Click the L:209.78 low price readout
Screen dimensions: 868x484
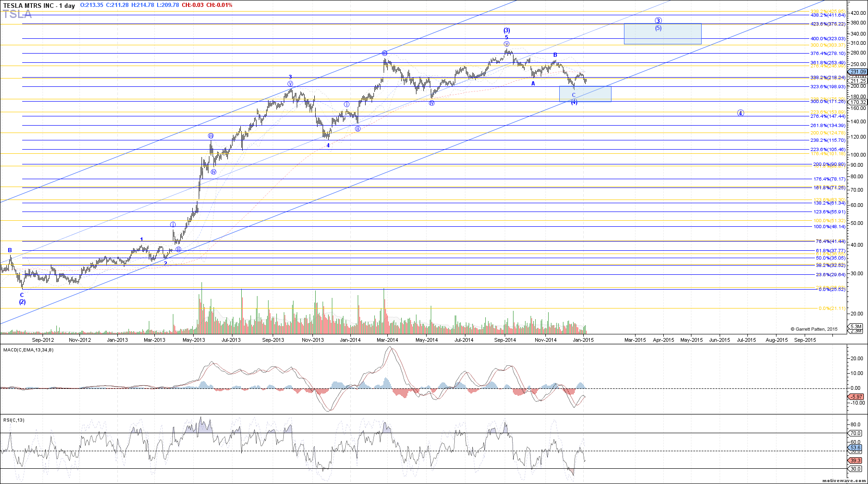(167, 5)
